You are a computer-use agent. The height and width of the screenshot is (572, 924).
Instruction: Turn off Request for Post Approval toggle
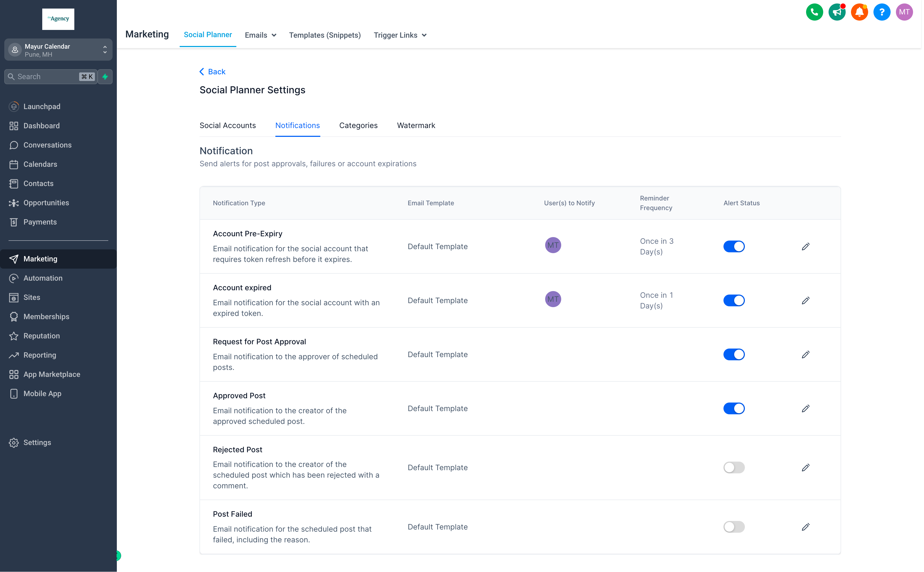(734, 355)
